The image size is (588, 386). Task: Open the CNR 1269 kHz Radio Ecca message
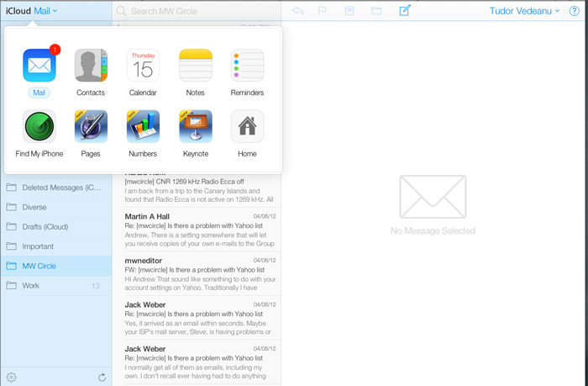point(197,190)
